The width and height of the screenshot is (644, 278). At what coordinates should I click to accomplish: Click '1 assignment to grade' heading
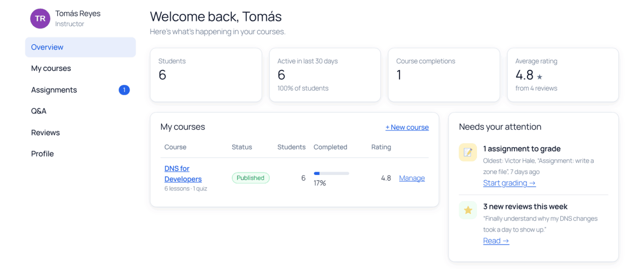522,149
